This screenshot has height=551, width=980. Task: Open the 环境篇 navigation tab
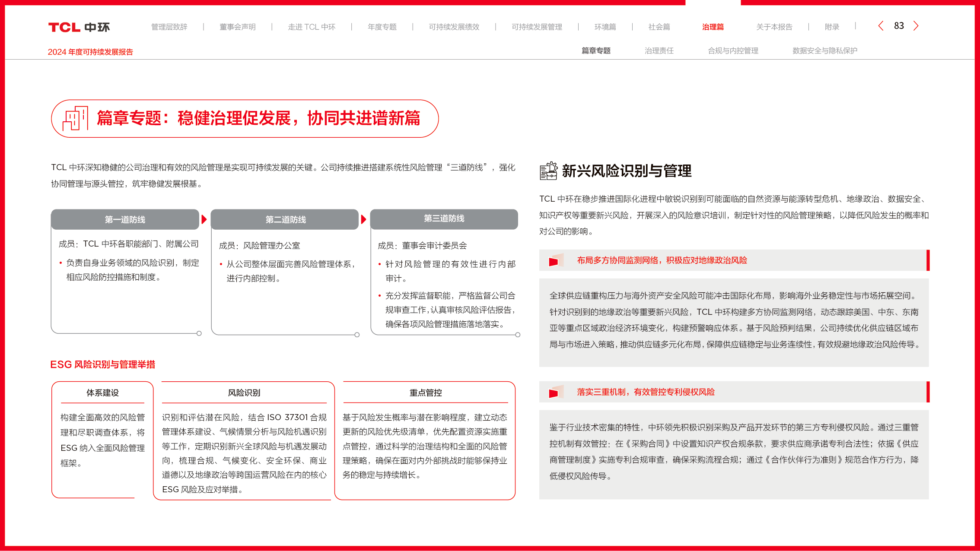coord(605,27)
